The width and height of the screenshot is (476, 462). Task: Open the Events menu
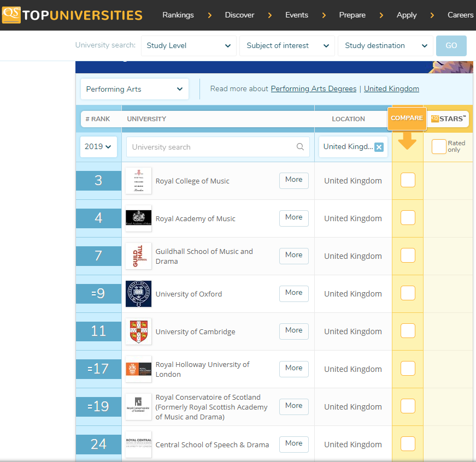pos(297,15)
